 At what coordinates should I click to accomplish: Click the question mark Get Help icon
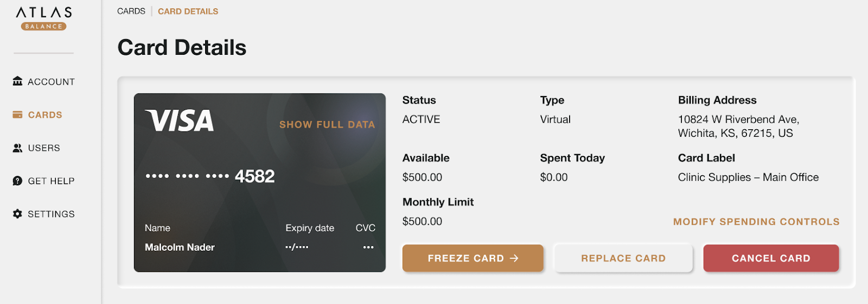[17, 181]
